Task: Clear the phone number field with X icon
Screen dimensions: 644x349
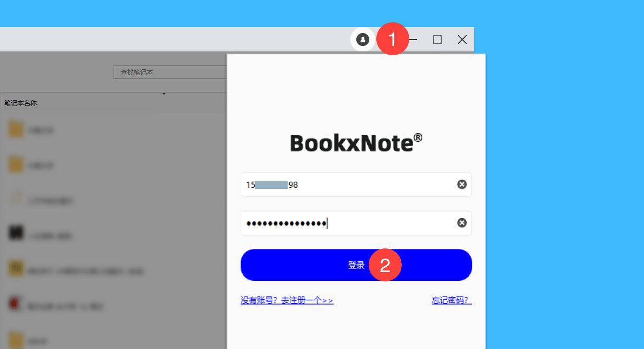Action: click(x=462, y=185)
